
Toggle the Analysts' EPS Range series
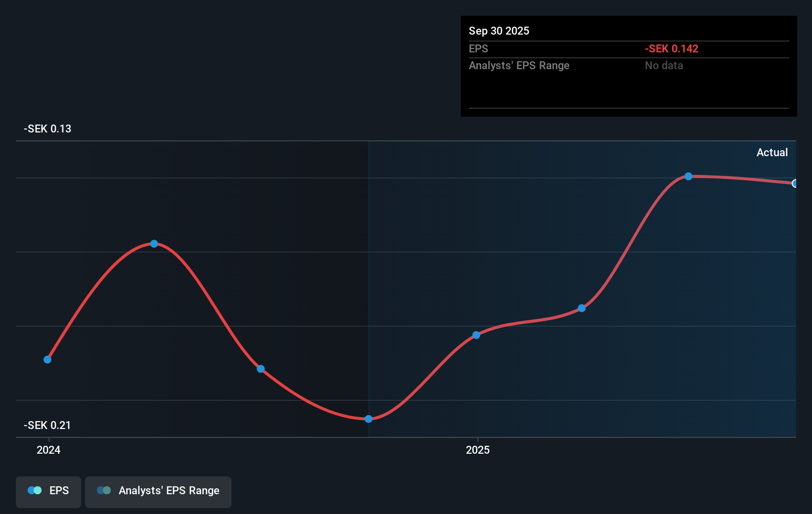[x=158, y=492]
